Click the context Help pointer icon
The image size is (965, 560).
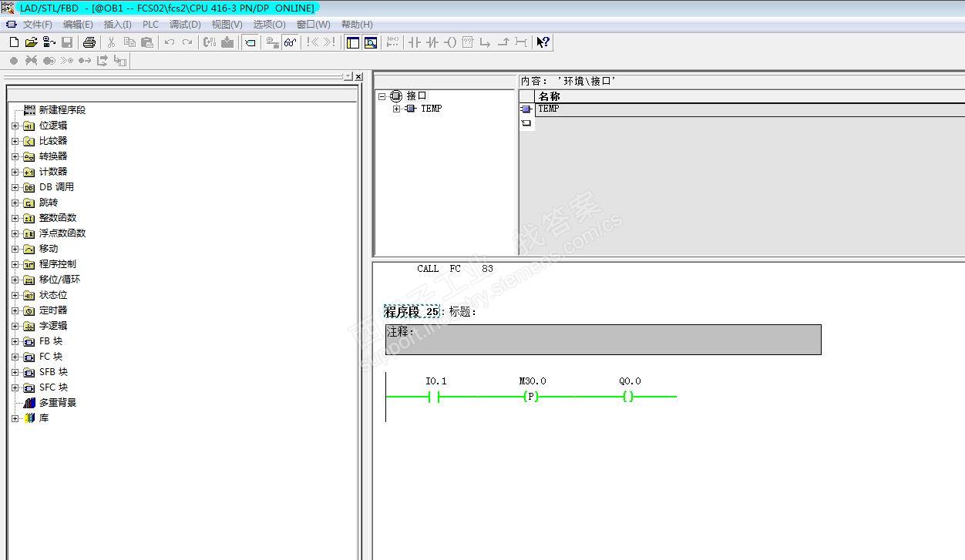tap(543, 42)
